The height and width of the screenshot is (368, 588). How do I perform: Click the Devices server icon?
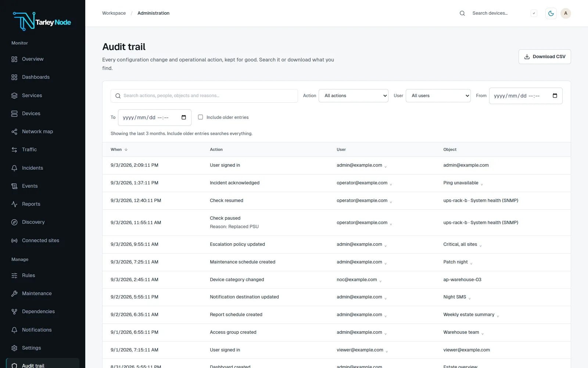click(x=14, y=114)
